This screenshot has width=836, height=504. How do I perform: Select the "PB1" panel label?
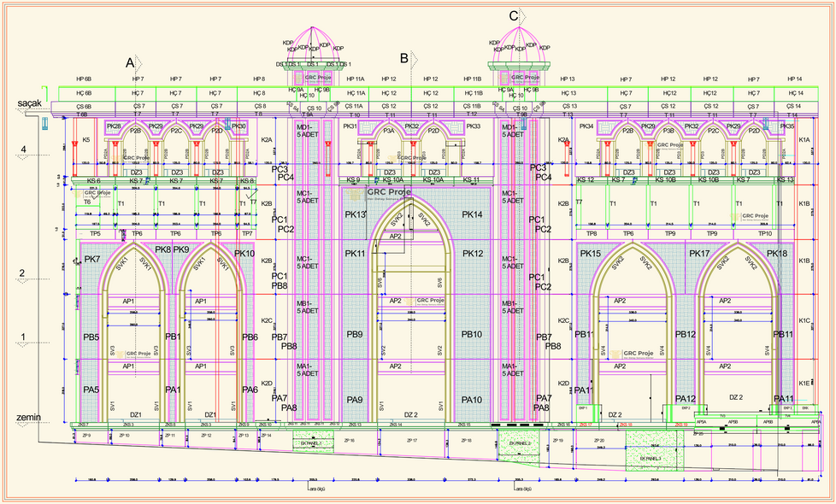173,337
